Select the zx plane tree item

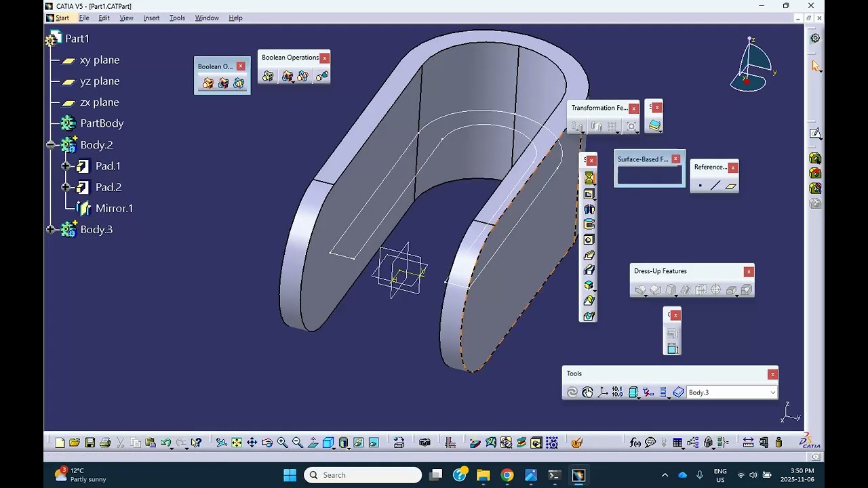[99, 102]
